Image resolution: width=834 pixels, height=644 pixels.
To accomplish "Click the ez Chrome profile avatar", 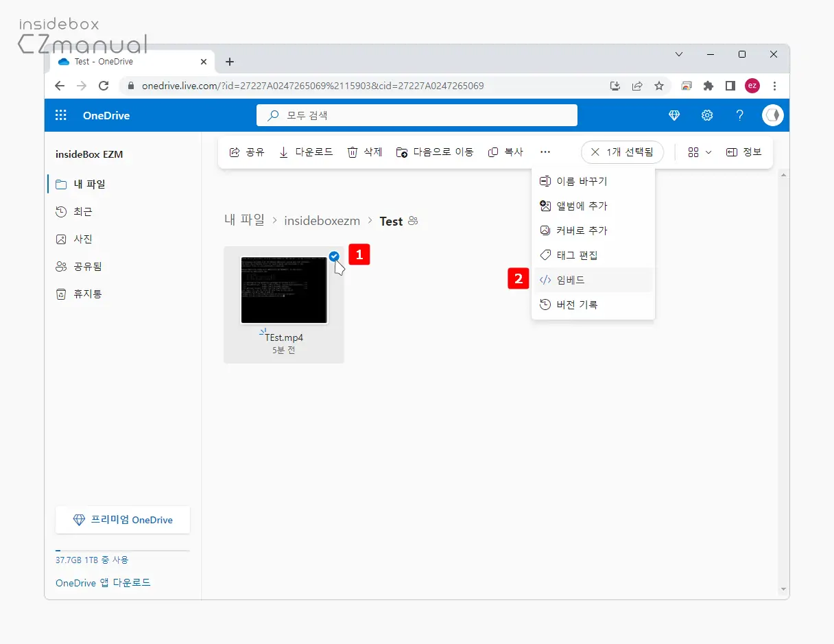I will (752, 86).
